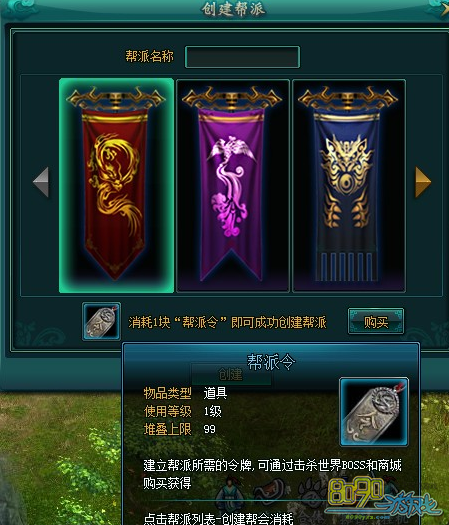Screen dimensions: 449x525
Task: Show previous banners with grey left arrow
Action: click(x=41, y=182)
